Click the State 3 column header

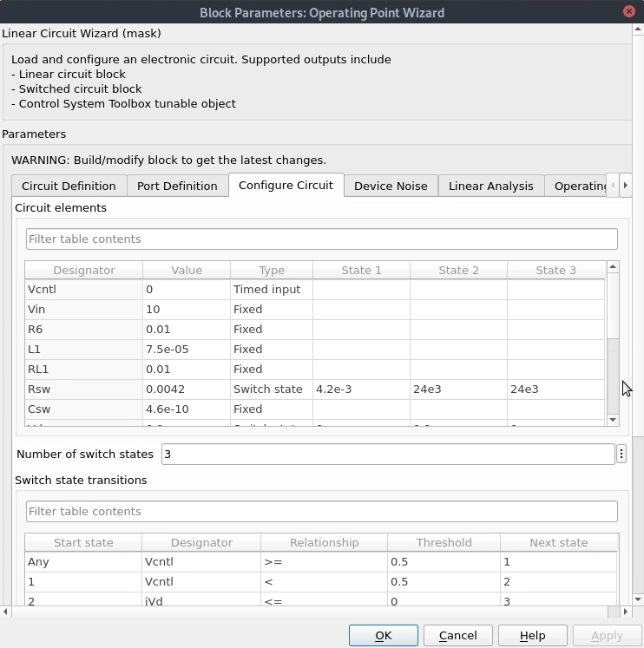[x=556, y=271]
